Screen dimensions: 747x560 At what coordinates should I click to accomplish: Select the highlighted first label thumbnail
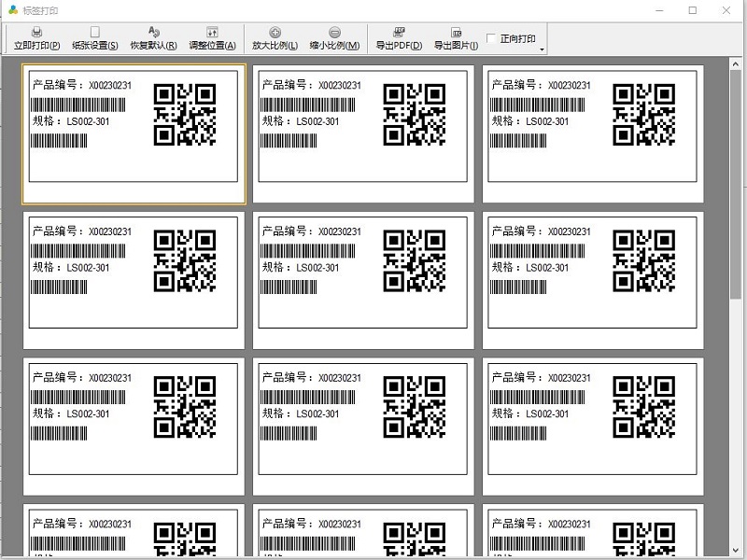coord(134,134)
